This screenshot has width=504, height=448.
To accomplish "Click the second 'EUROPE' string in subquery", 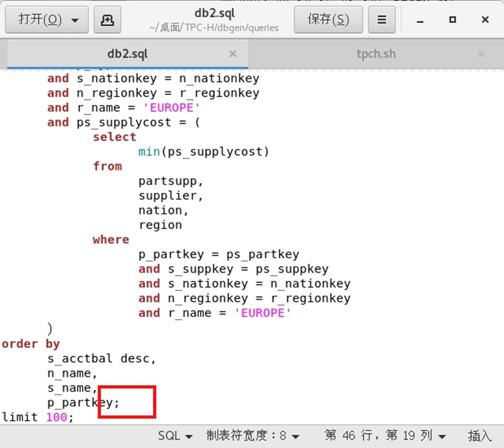I will click(263, 313).
